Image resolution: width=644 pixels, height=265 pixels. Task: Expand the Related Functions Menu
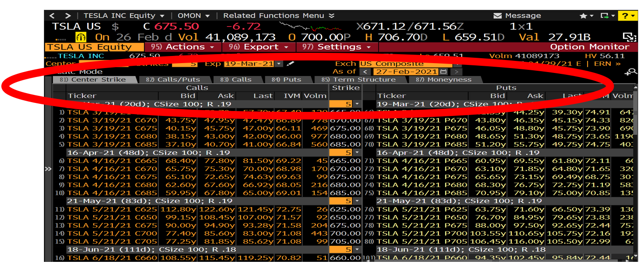(279, 16)
